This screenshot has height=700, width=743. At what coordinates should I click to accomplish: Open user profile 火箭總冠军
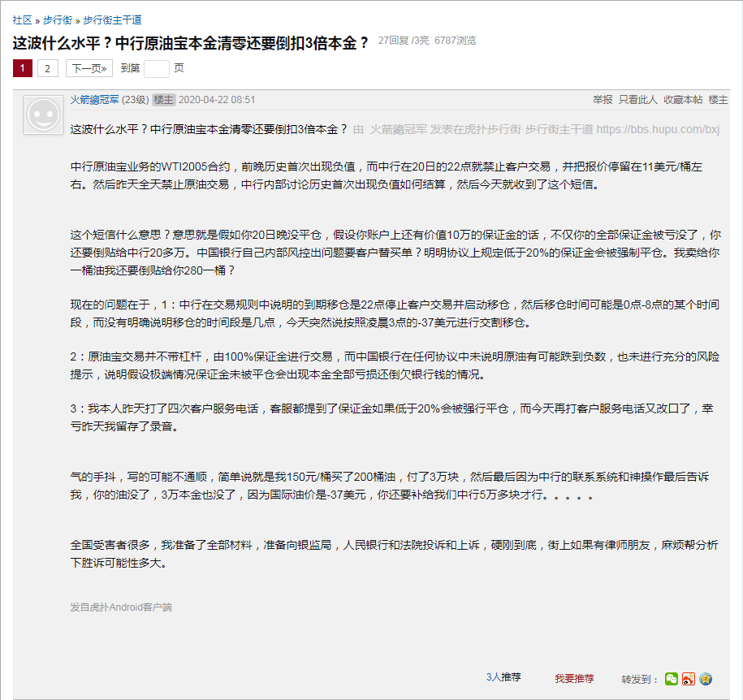click(x=95, y=100)
